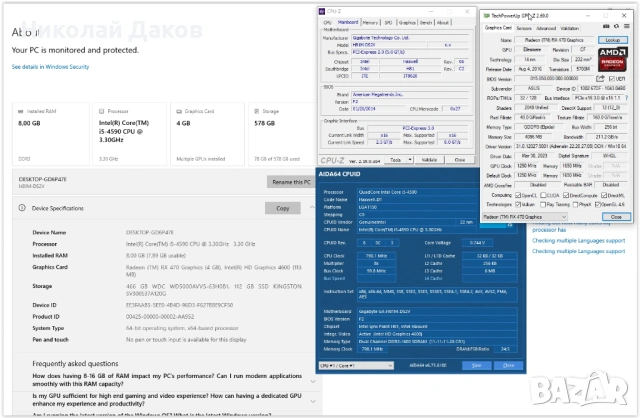
Task: Toggle the OpenGL 4.6 checkbox
Action: (598, 204)
